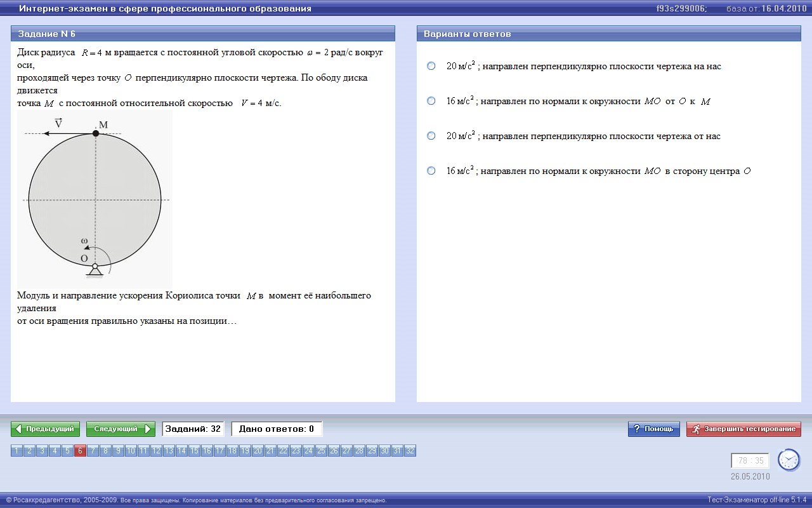
Task: Jump to question number 12
Action: [156, 451]
